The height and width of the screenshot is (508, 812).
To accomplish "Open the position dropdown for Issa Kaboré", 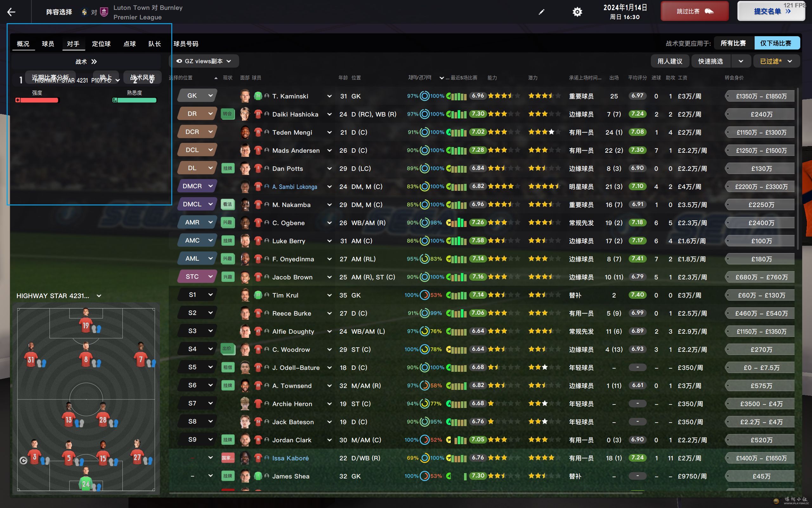I will click(x=210, y=458).
